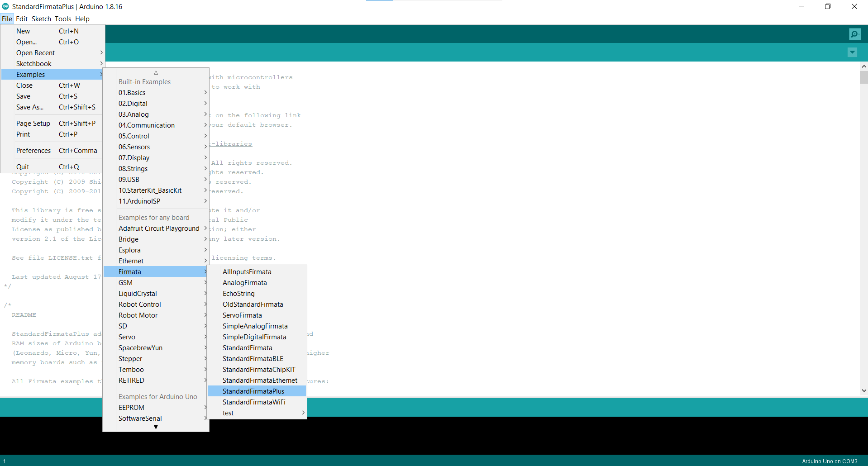Expand the Servo examples

(156, 337)
